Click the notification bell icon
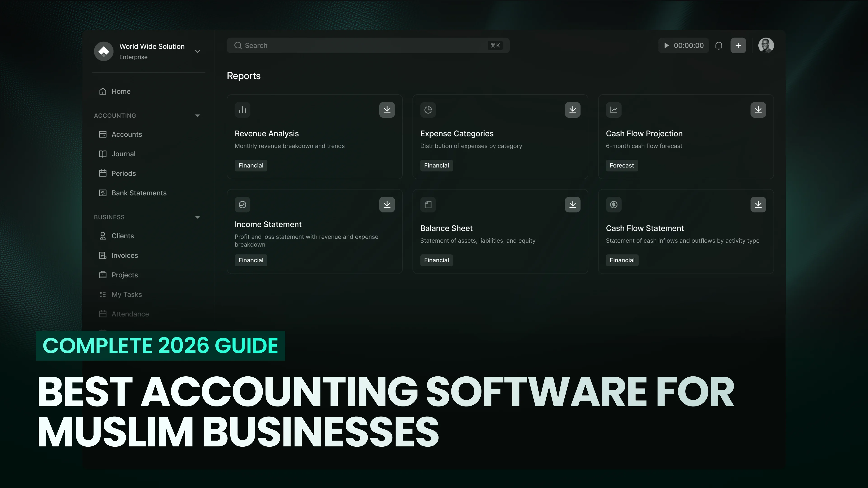Screen dimensions: 868x488 [x=719, y=45]
